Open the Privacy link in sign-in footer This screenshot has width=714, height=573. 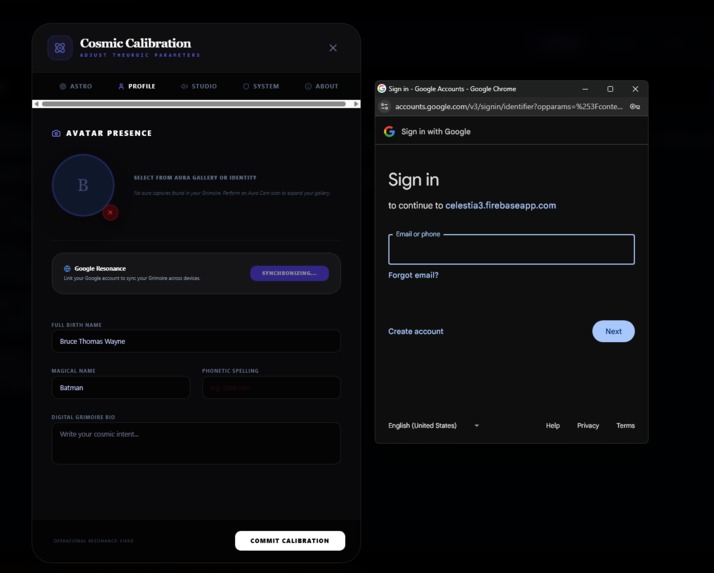coord(588,425)
